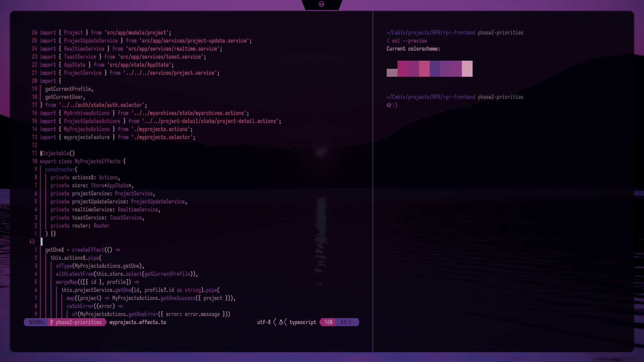Click the light pink colorscheme swatch
644x362 pixels.
[467, 69]
